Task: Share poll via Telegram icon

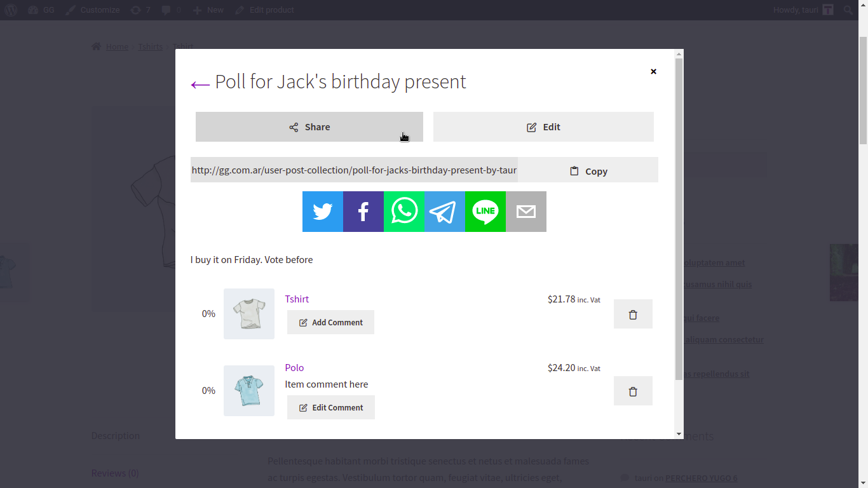Action: coord(445,212)
